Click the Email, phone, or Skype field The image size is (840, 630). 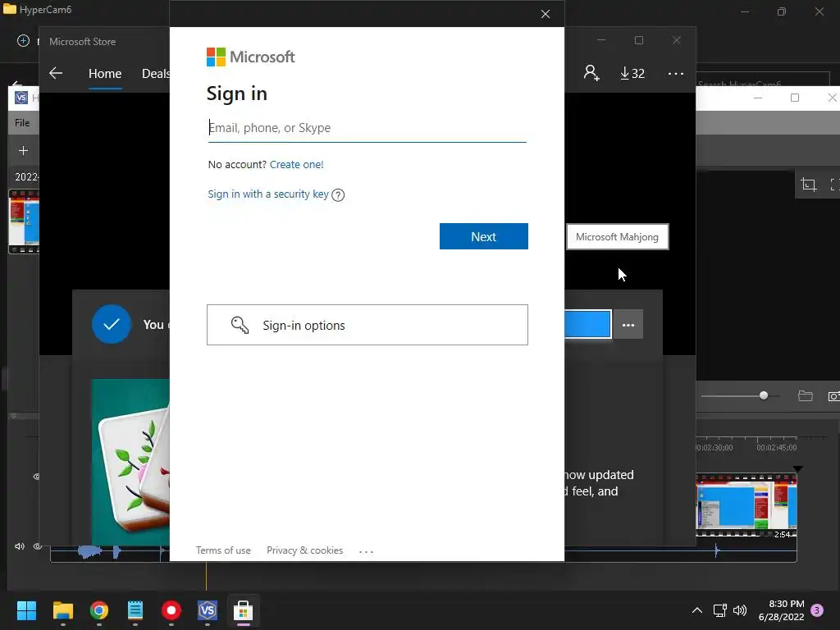click(367, 128)
